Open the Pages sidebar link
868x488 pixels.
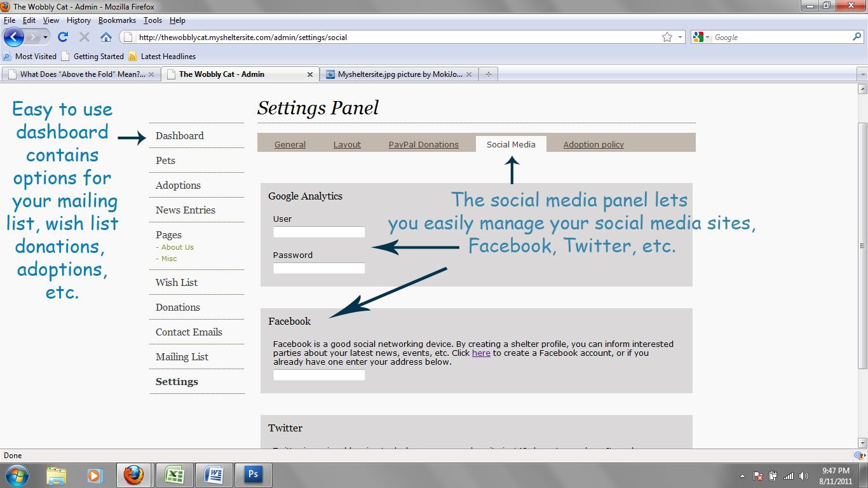[x=168, y=234]
